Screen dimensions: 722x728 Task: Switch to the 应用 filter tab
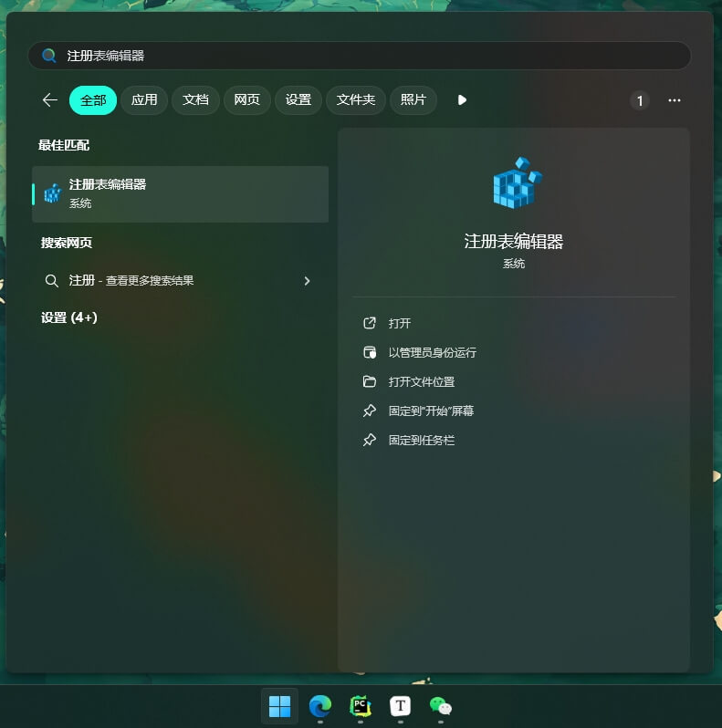click(x=144, y=99)
